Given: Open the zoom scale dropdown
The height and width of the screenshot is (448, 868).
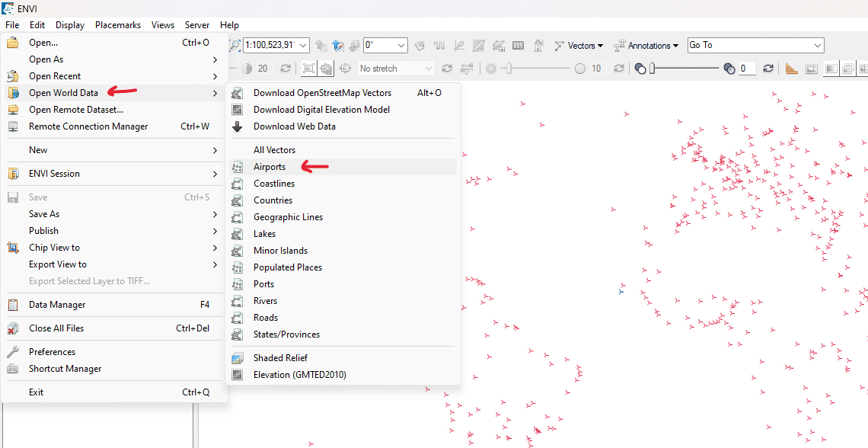Looking at the screenshot, I should (303, 46).
